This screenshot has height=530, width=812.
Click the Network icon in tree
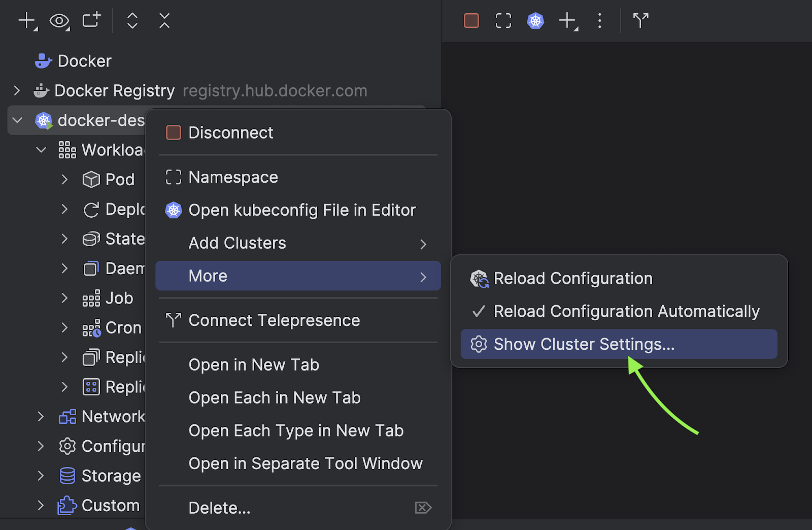[67, 417]
